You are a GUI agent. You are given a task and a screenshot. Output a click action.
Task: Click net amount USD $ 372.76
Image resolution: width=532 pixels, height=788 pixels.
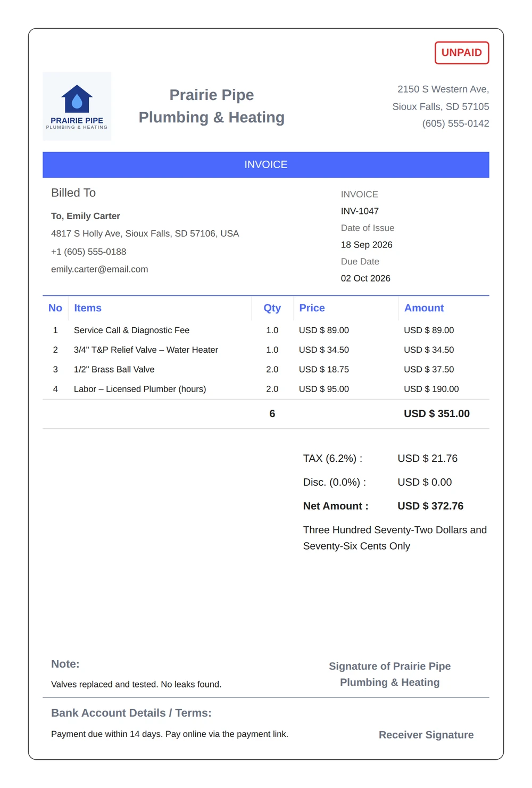pos(430,507)
